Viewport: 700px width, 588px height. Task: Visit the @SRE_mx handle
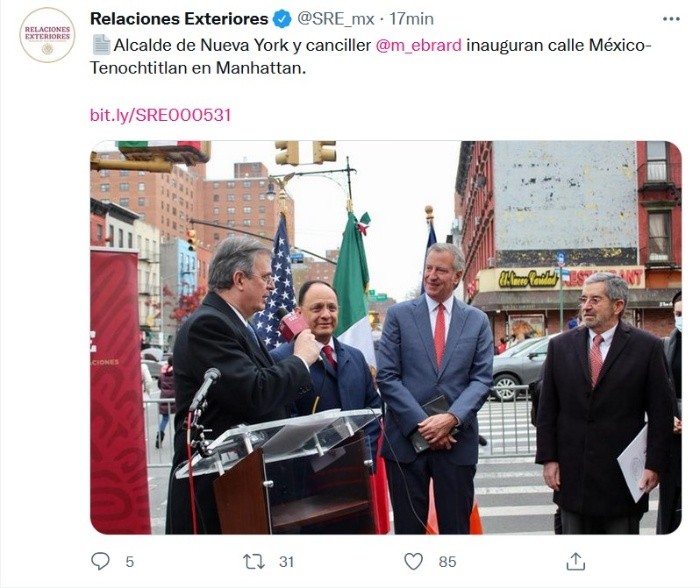click(335, 19)
